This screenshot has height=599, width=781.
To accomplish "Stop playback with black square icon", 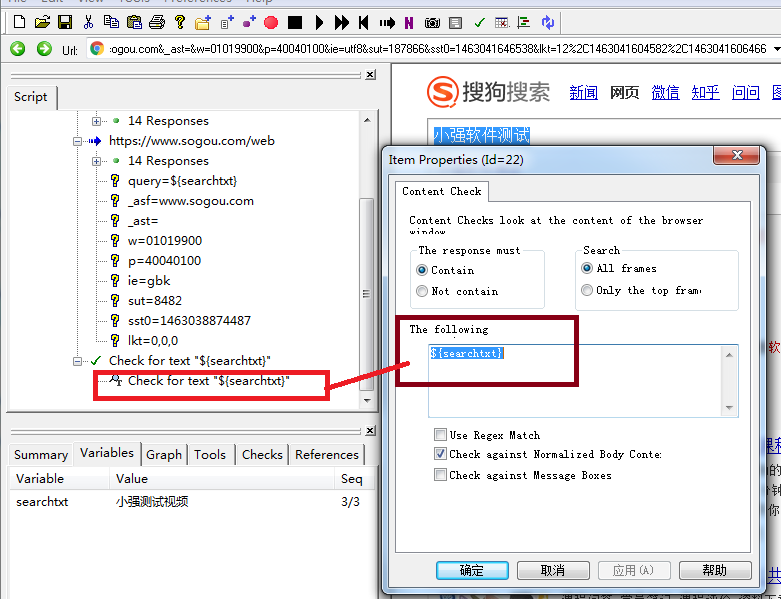I will pyautogui.click(x=295, y=22).
